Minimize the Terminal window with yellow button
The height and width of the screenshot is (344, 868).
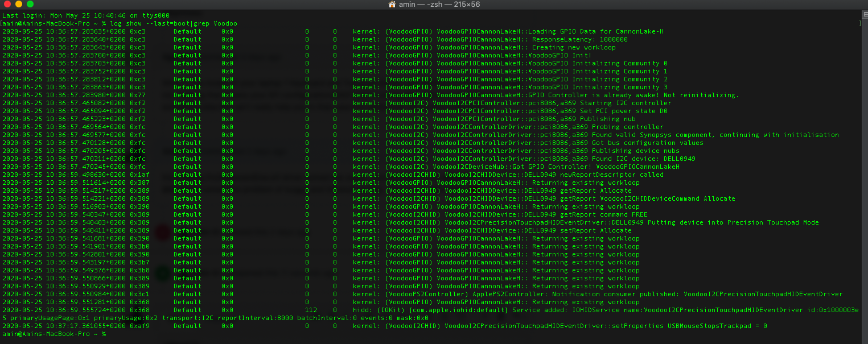[x=19, y=4]
